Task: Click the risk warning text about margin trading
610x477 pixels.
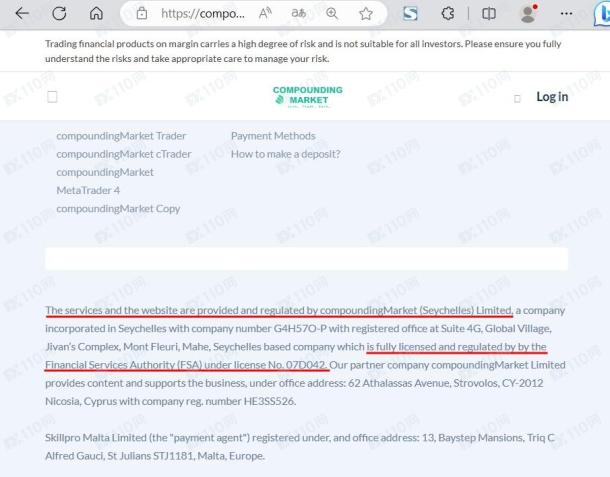Action: pyautogui.click(x=303, y=51)
